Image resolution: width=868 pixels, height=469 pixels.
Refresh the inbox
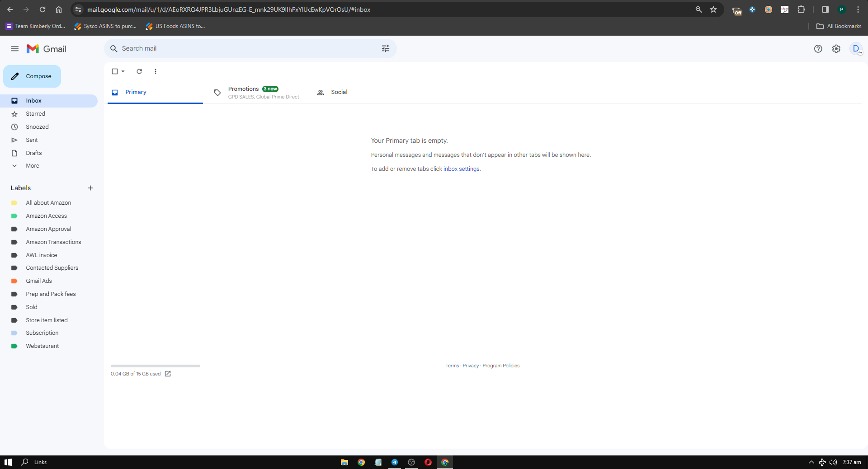coord(139,71)
